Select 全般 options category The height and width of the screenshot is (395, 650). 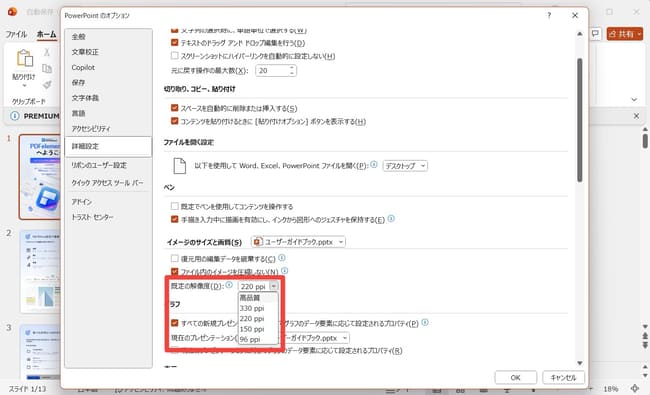click(109, 36)
